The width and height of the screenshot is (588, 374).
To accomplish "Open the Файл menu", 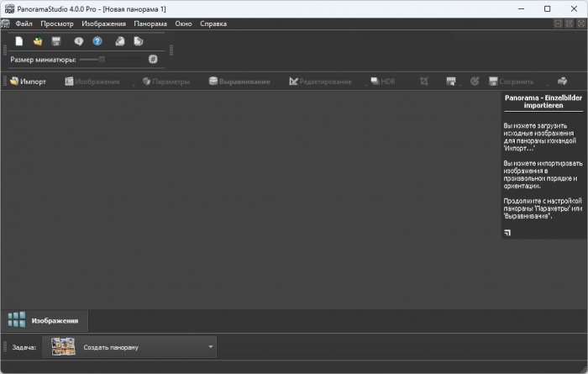I will click(x=24, y=24).
